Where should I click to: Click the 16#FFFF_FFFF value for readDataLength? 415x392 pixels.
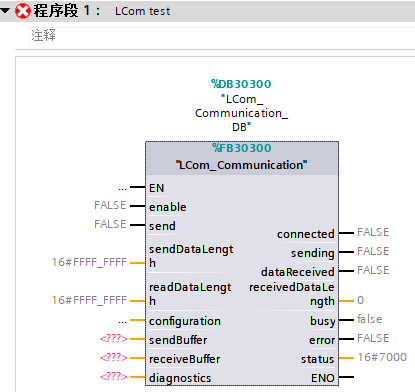pyautogui.click(x=89, y=300)
